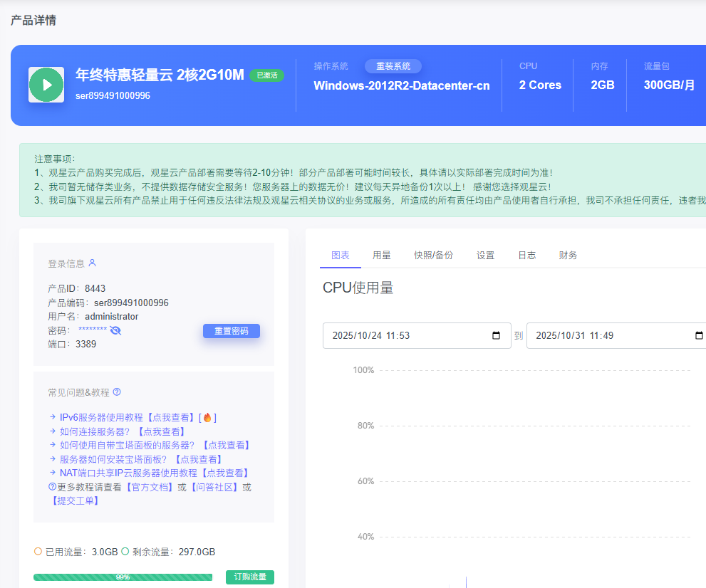Open the 官方文档 link
The height and width of the screenshot is (588, 706).
coord(150,488)
